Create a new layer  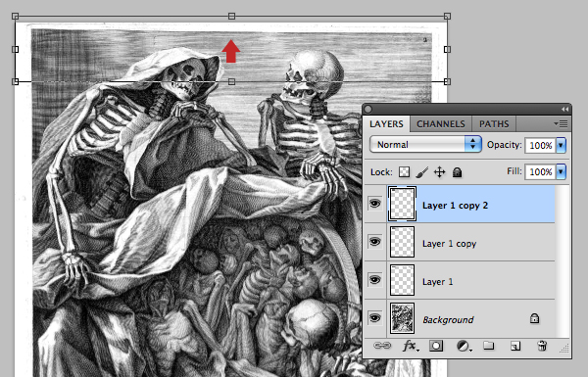[x=515, y=346]
